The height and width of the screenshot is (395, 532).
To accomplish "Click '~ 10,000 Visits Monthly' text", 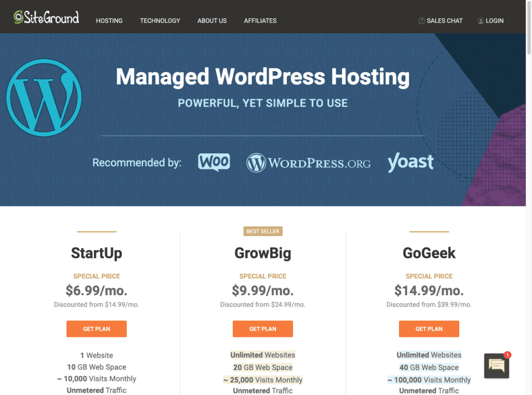I will click(x=97, y=379).
